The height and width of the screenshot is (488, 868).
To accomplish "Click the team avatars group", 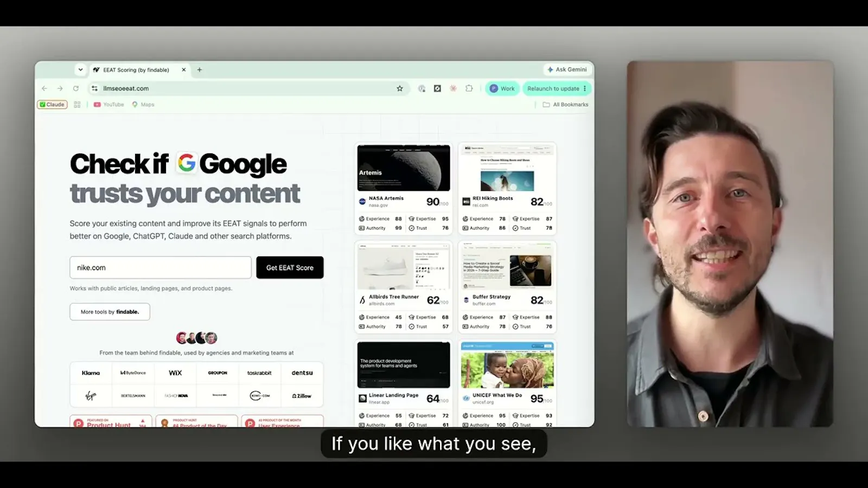I will click(196, 338).
